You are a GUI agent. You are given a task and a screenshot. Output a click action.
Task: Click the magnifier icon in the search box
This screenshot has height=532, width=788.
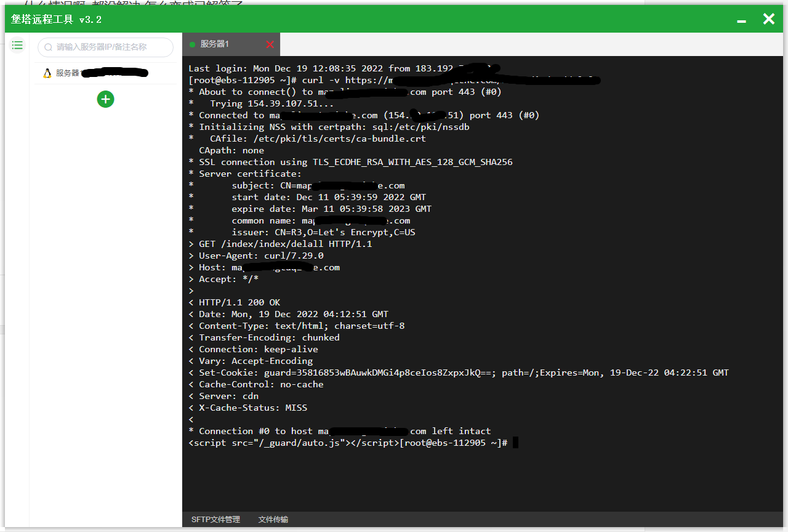48,47
